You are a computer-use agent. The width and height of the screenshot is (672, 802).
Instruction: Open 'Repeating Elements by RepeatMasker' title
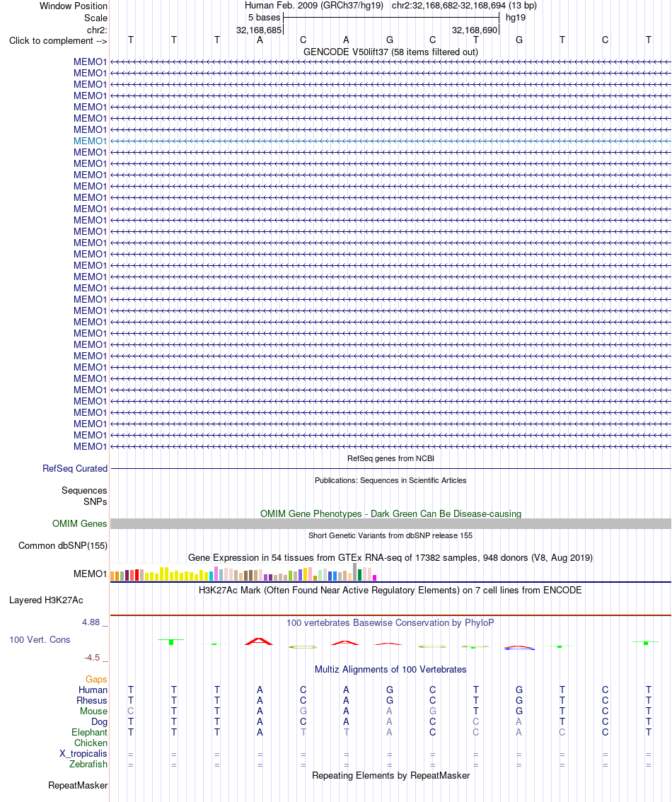(x=390, y=775)
